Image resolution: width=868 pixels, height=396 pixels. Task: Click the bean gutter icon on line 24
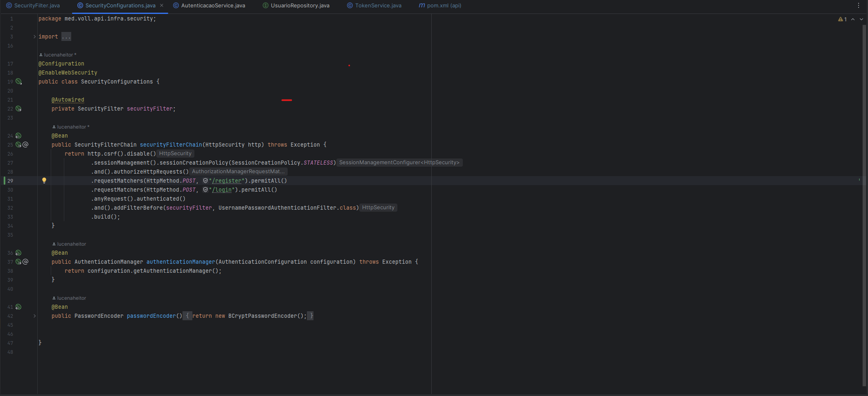click(18, 136)
